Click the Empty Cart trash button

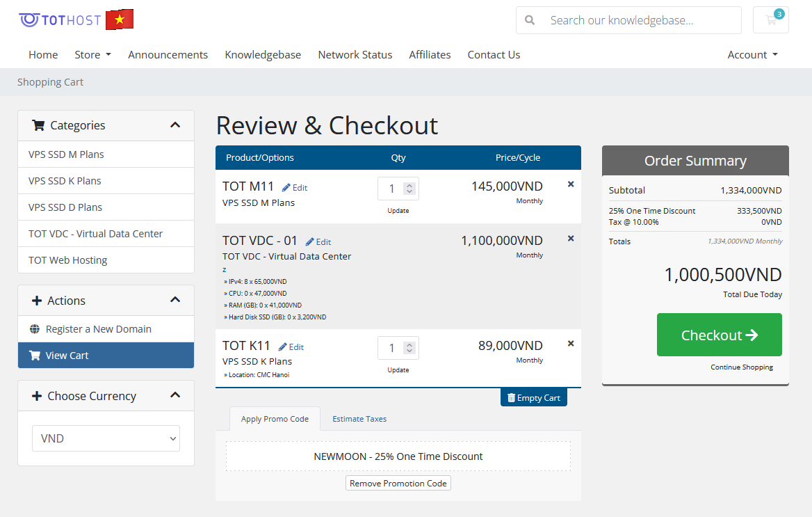coord(533,398)
